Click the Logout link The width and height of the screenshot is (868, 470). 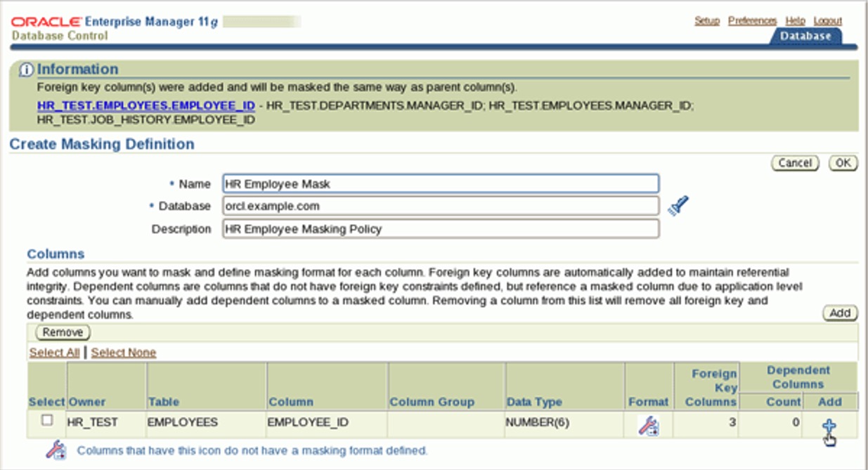[x=828, y=21]
